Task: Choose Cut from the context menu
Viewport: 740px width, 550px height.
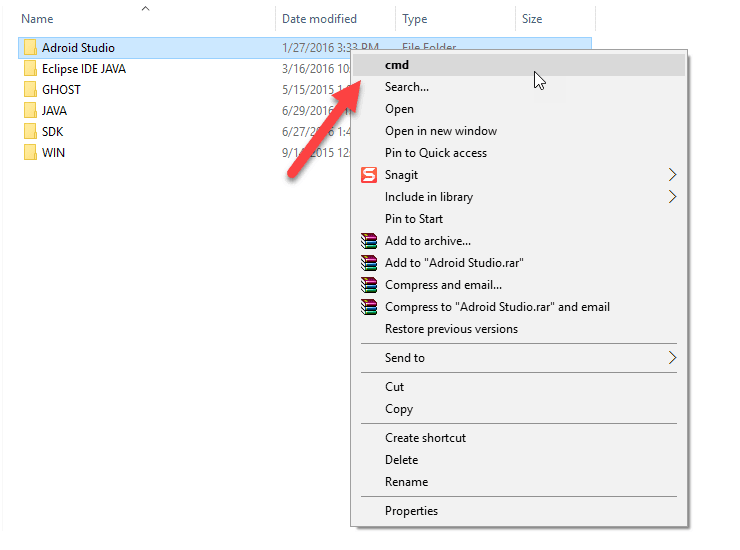Action: click(519, 387)
